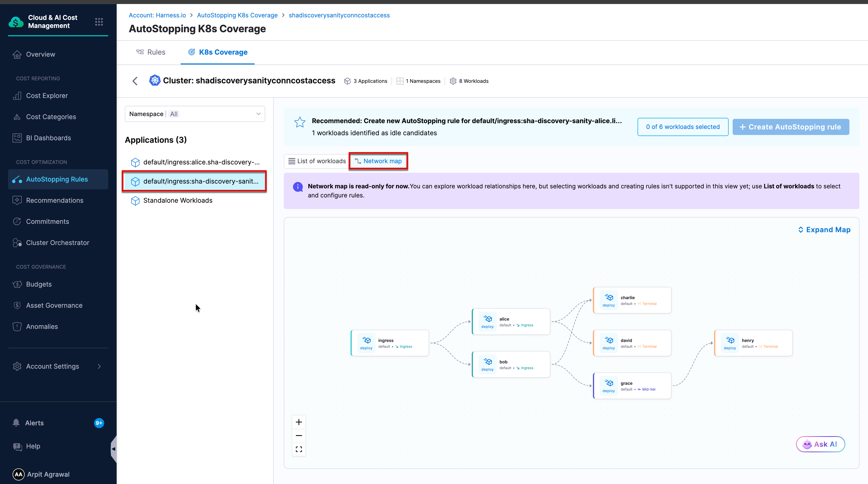Click the Workloads gear icon in cluster summary

[x=453, y=81]
